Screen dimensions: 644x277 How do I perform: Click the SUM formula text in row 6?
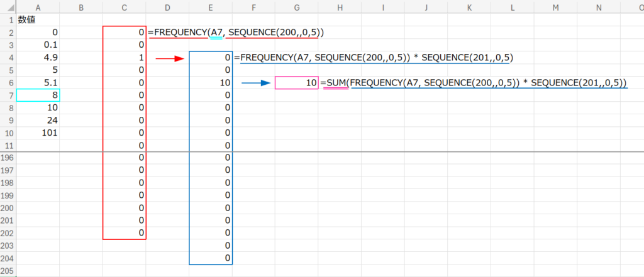[474, 83]
